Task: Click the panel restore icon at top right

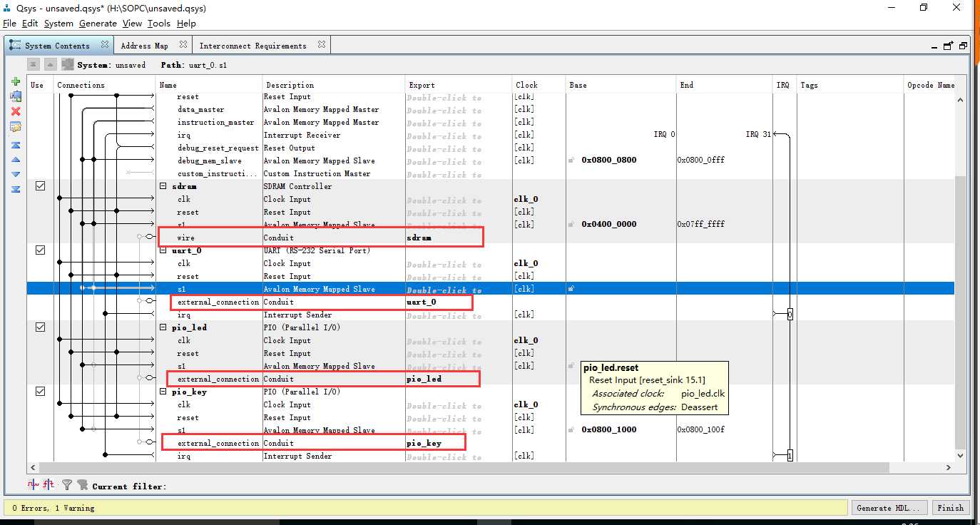Action: coord(963,46)
